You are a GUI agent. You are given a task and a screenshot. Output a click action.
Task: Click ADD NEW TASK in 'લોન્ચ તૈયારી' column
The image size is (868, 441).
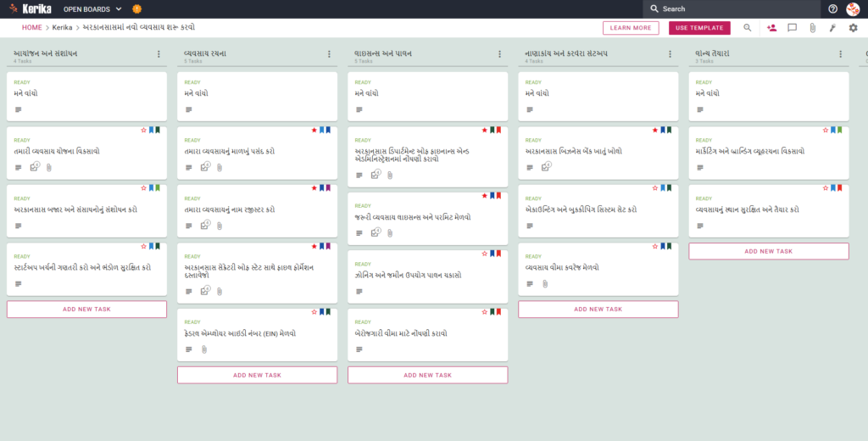tap(769, 251)
